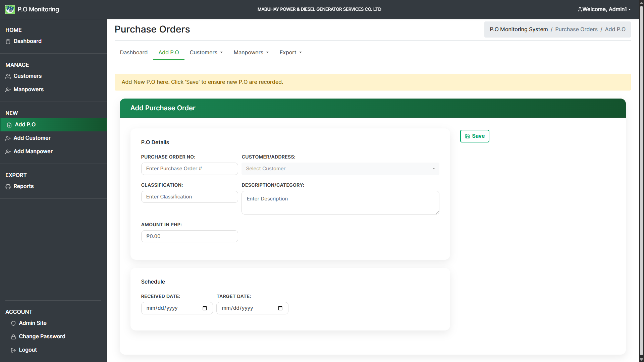
Task: Click the Reports printer icon
Action: (8, 187)
